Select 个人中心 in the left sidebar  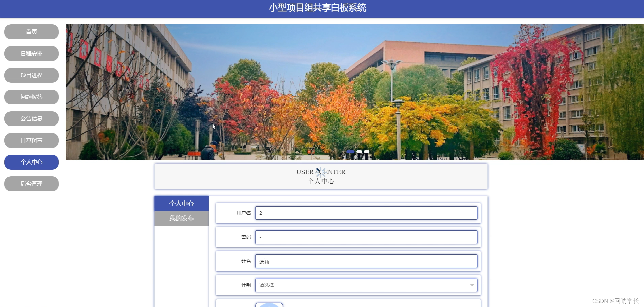(31, 162)
